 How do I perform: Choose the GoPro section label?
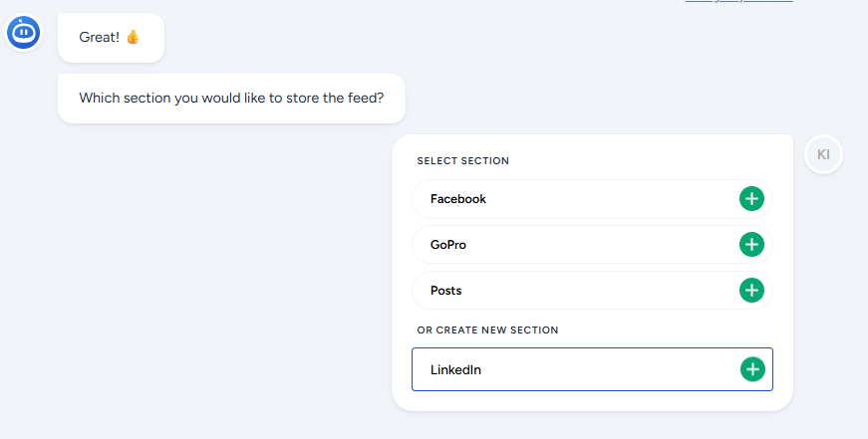click(448, 245)
